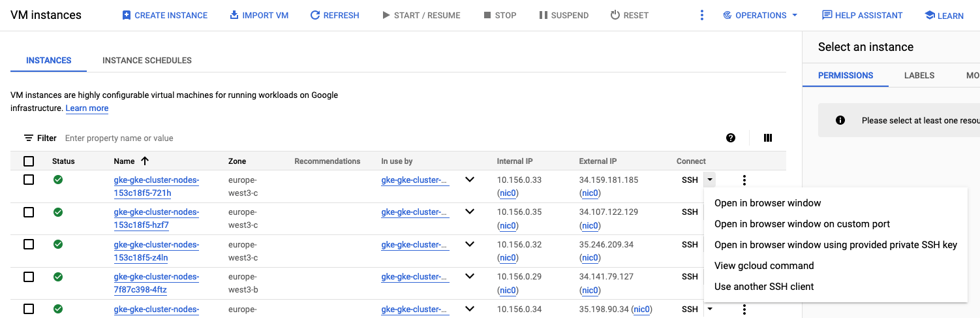Choose Open in browser window using provided private SSH key
Image resolution: width=980 pixels, height=318 pixels.
pos(835,245)
